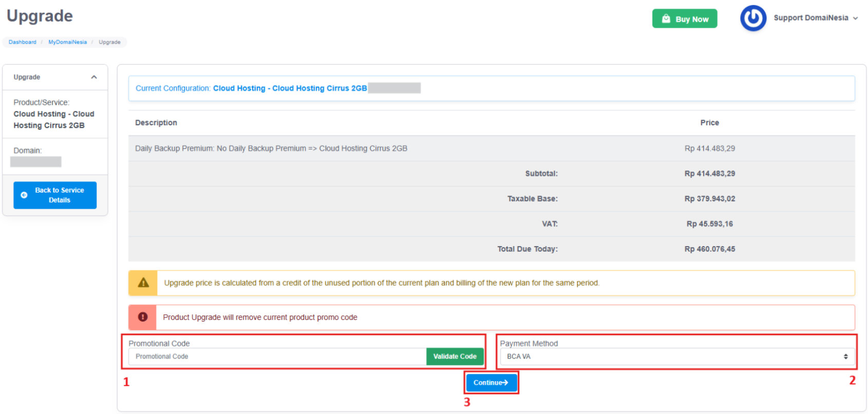The width and height of the screenshot is (868, 414).
Task: Click the Cloud Hosting Cirrus 2GB configuration text
Action: tap(290, 88)
